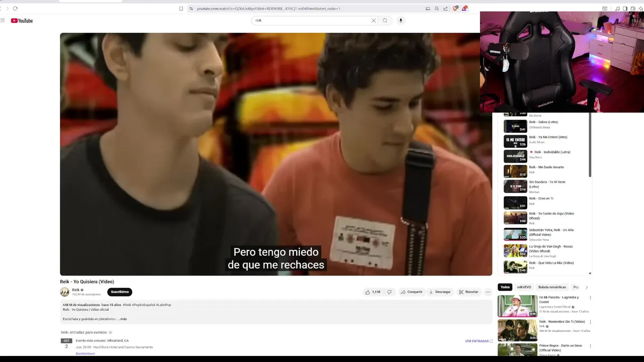Show more chips with the right arrow
The image size is (644, 362).
586,287
